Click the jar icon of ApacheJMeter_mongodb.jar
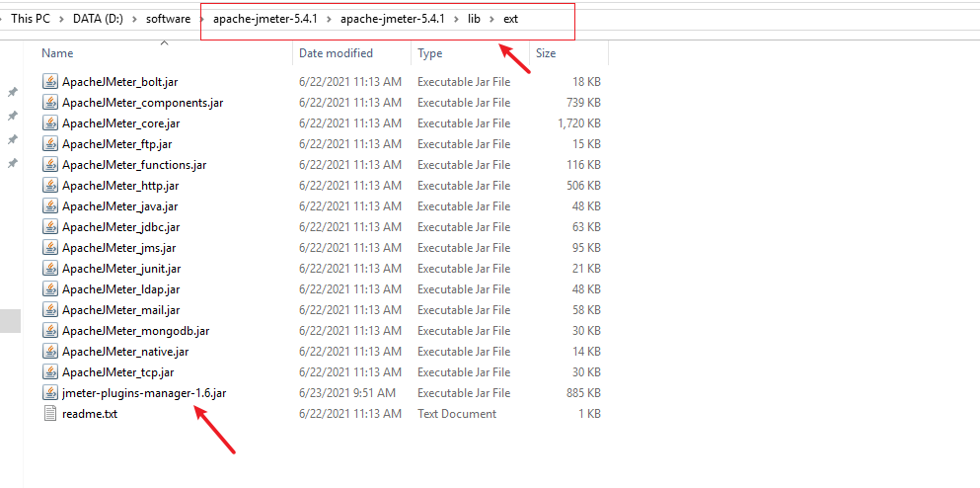Image resolution: width=980 pixels, height=488 pixels. coord(50,330)
